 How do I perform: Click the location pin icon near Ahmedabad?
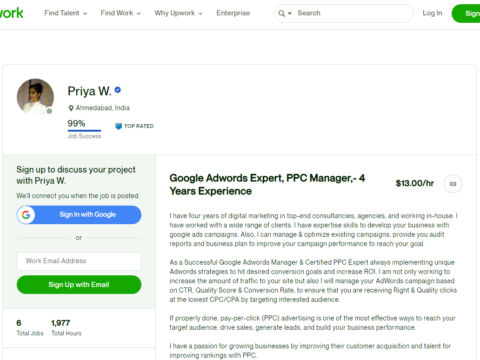71,108
